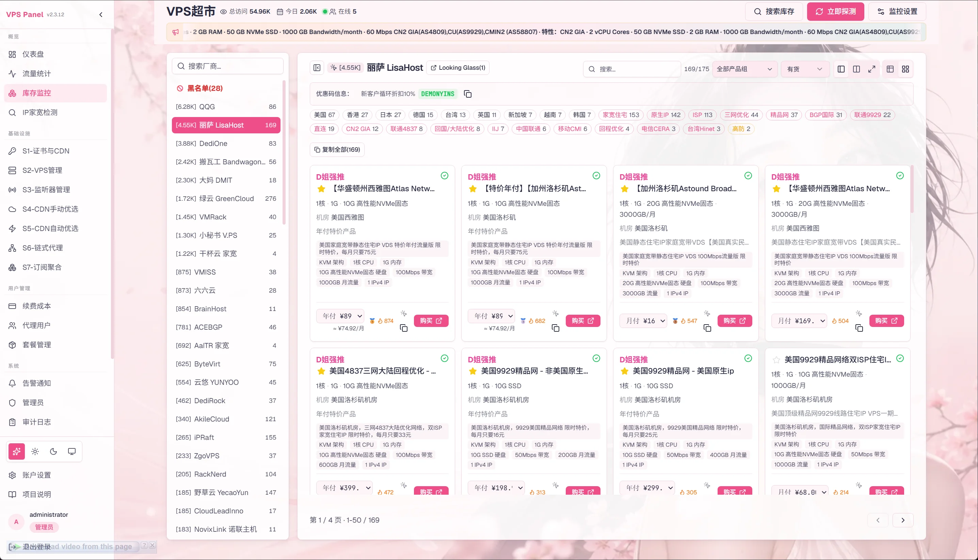Viewport: 978px width, 560px height.
Task: Expand product panel to fullscreen
Action: tap(872, 69)
